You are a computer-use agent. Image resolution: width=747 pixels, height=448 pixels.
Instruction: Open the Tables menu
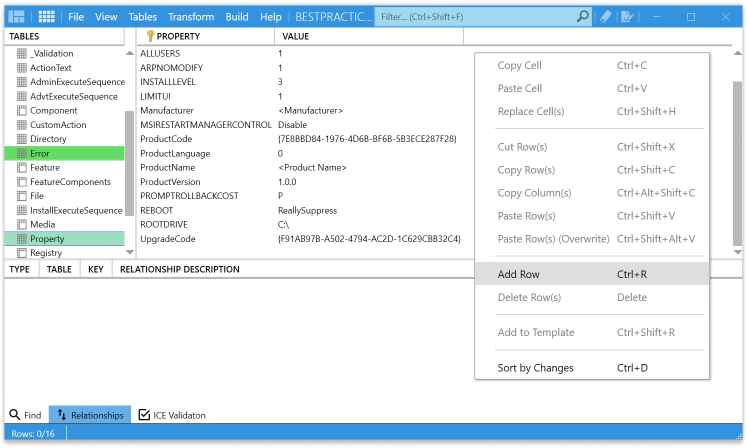point(142,17)
